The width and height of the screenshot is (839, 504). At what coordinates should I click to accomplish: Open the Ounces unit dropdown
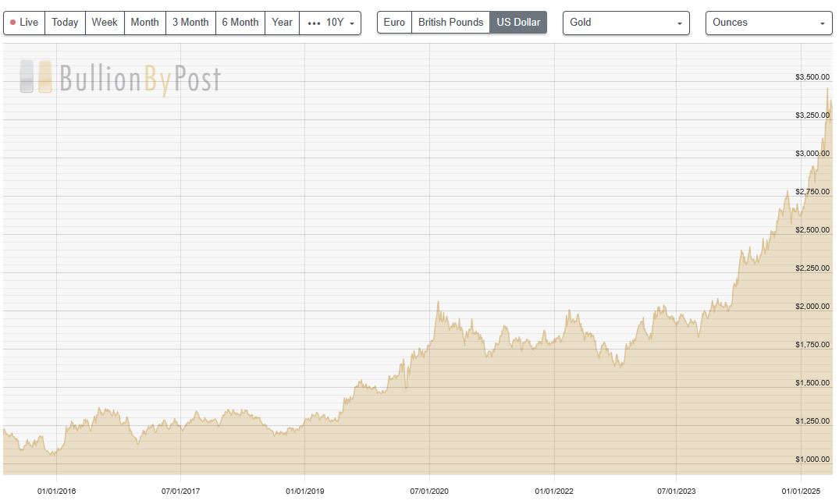pyautogui.click(x=769, y=23)
